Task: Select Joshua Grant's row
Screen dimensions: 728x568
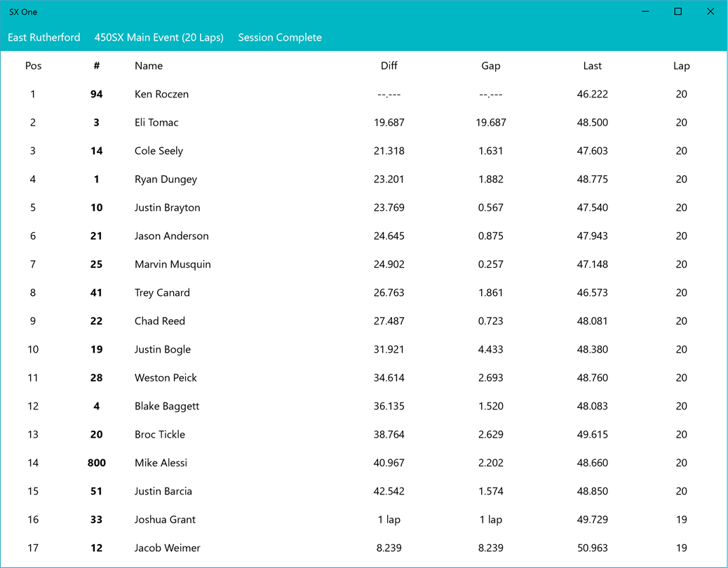Action: click(165, 520)
